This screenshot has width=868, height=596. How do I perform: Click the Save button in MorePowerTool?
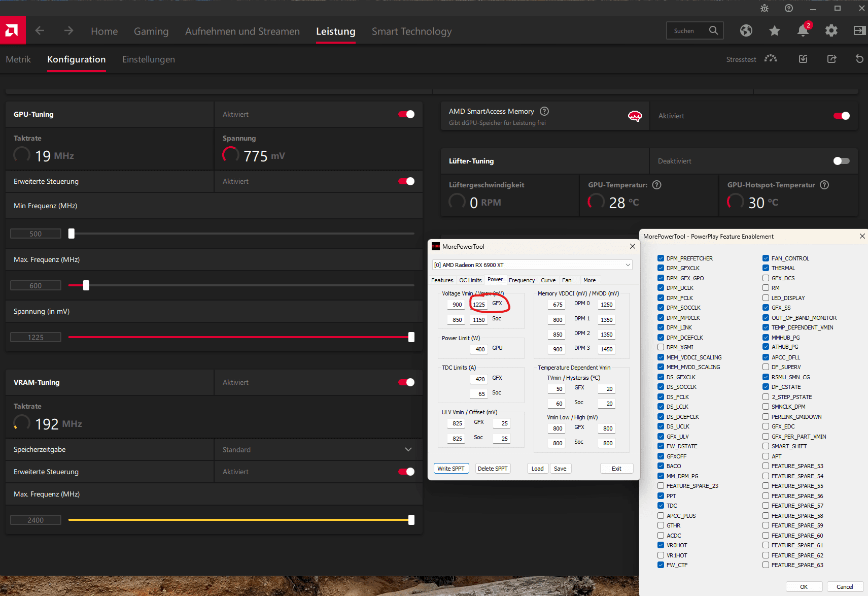(560, 469)
